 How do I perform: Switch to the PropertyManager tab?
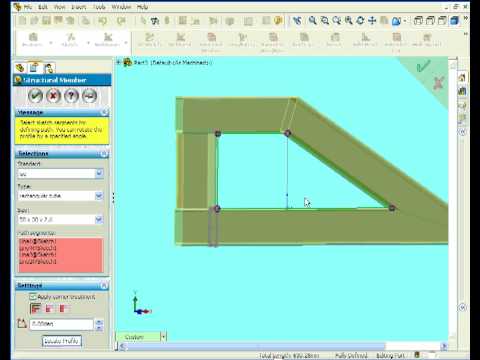34,67
